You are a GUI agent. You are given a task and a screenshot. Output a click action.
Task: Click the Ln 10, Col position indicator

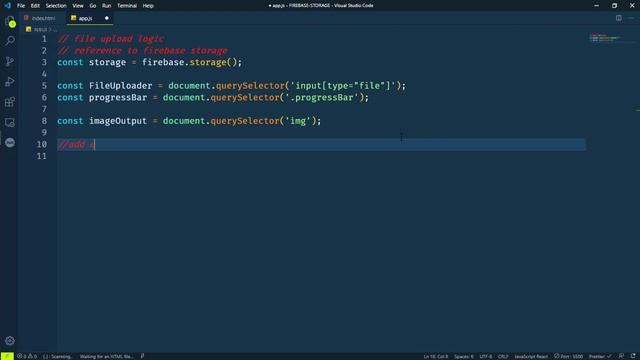point(436,356)
